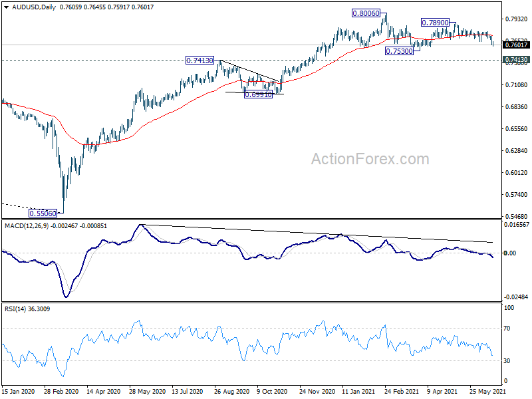Select the 0.79320 price scale value

click(516, 19)
